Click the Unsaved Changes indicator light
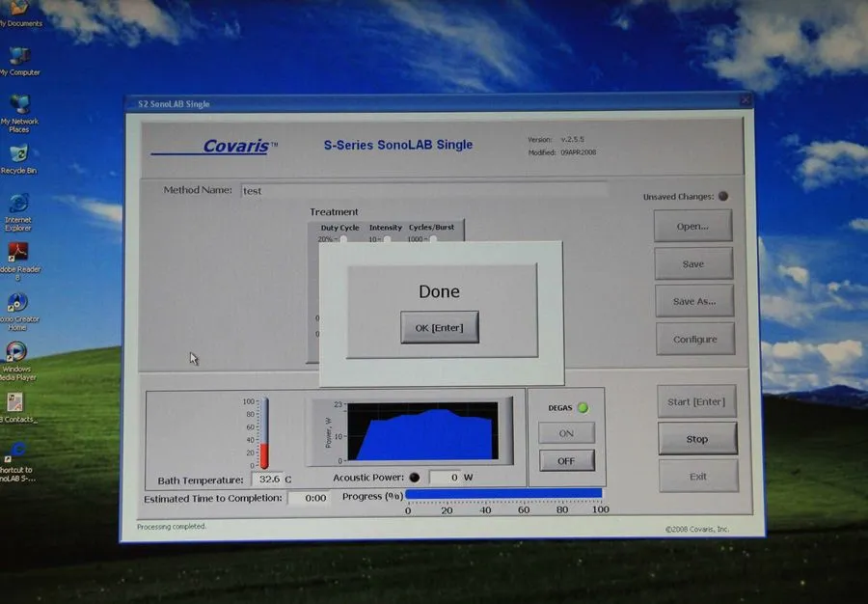The height and width of the screenshot is (604, 868). pyautogui.click(x=723, y=196)
